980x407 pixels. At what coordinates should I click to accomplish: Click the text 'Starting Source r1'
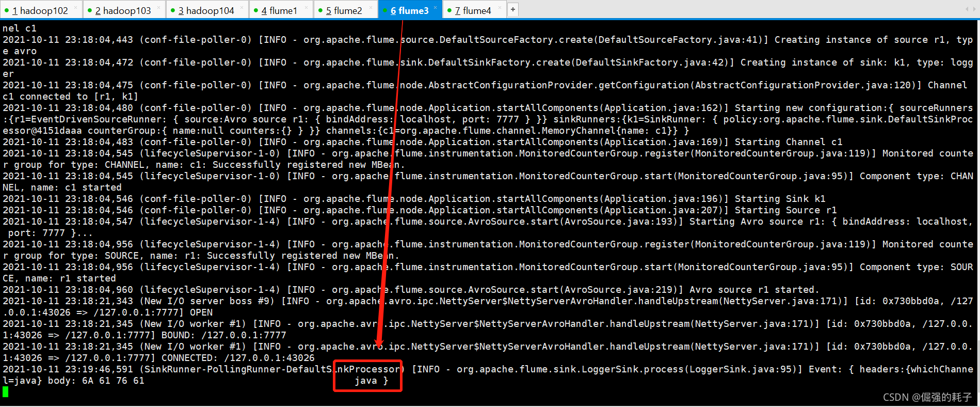[786, 210]
